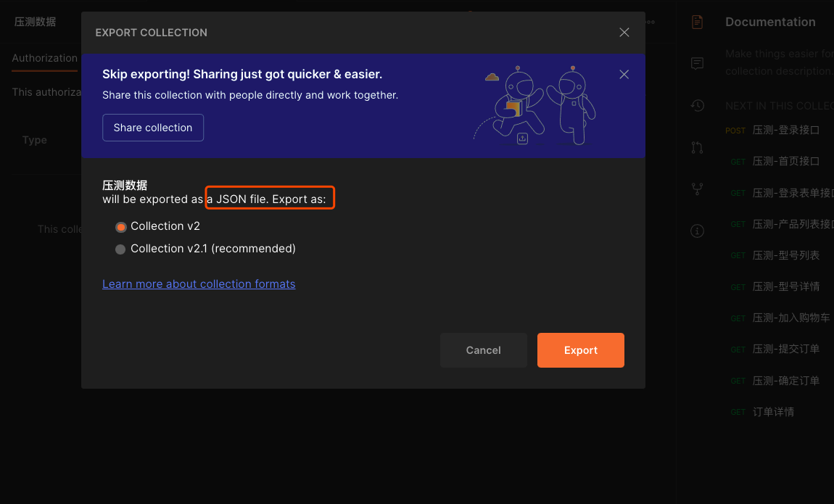The height and width of the screenshot is (504, 834).
Task: Open the POST 压测-登录接口 request
Action: pyautogui.click(x=772, y=131)
